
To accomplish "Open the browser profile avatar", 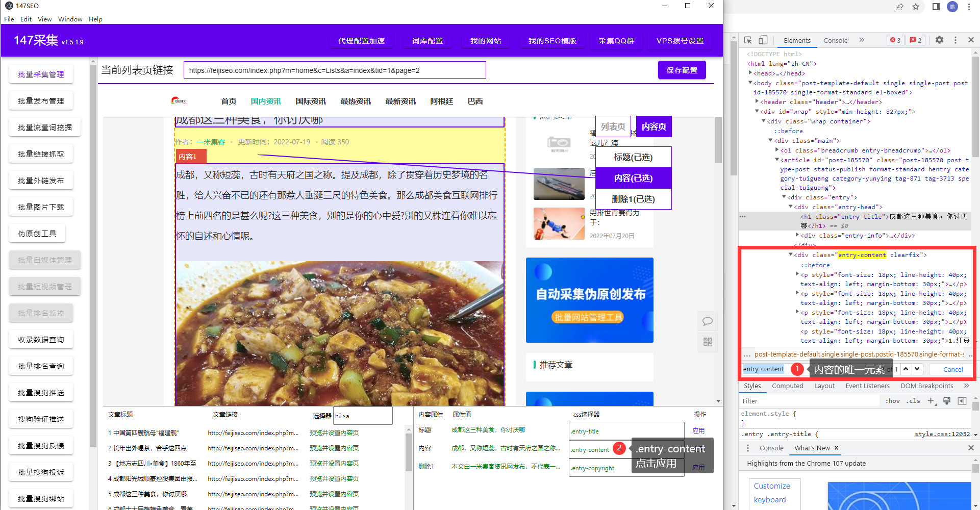I will pos(952,7).
